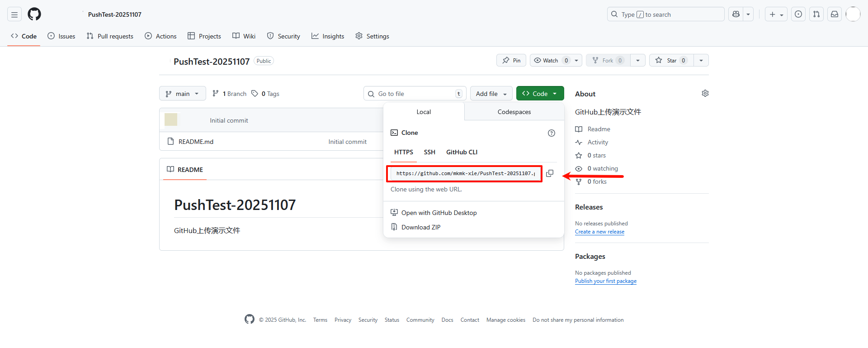The image size is (868, 348).
Task: Edit About details gear icon
Action: [x=705, y=93]
